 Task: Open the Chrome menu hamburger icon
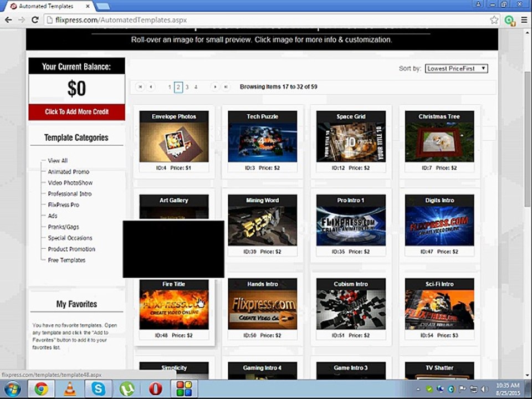[x=524, y=20]
